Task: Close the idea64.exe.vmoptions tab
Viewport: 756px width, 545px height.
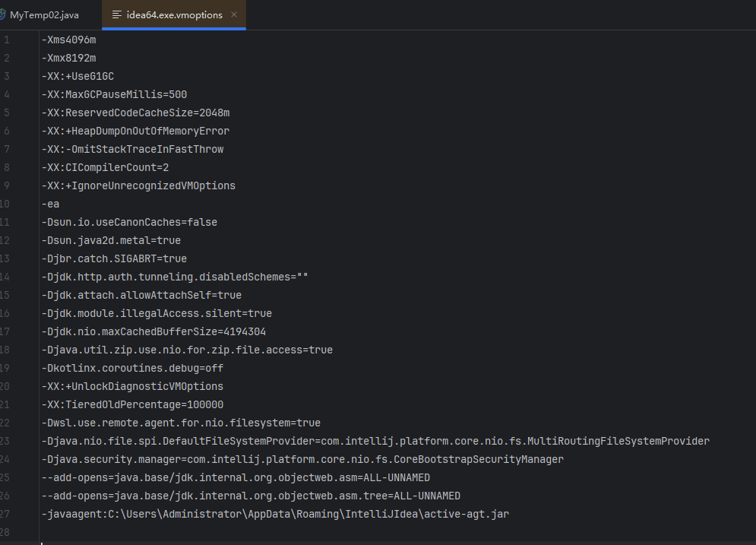Action: click(x=234, y=15)
